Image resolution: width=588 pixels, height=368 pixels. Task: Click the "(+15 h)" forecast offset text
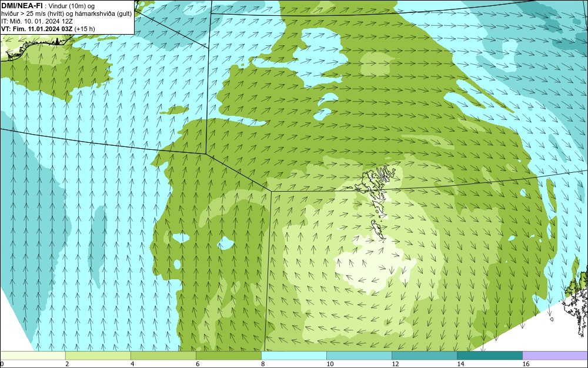coord(85,29)
